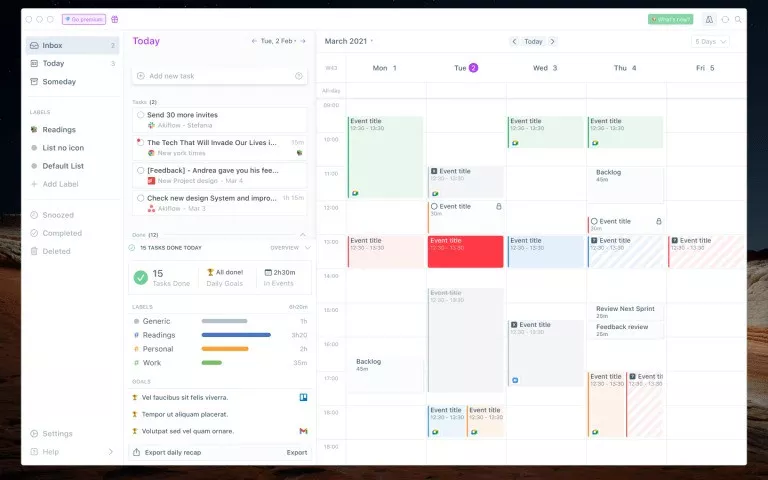The width and height of the screenshot is (768, 480).
Task: Click the Work green progress bar
Action: (212, 363)
